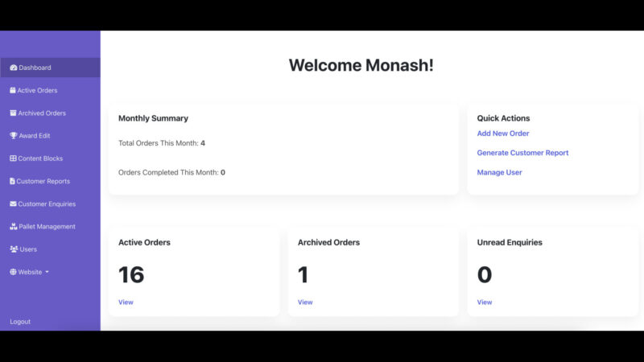Log out using the Logout link
The width and height of the screenshot is (644, 362).
click(20, 322)
